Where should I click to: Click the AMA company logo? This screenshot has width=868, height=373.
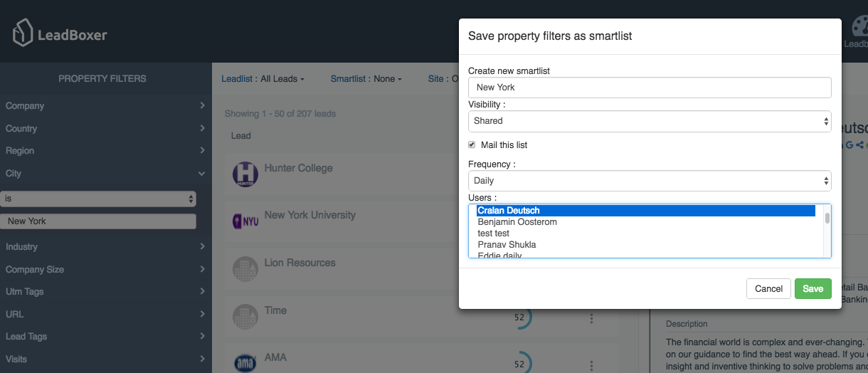pyautogui.click(x=245, y=363)
